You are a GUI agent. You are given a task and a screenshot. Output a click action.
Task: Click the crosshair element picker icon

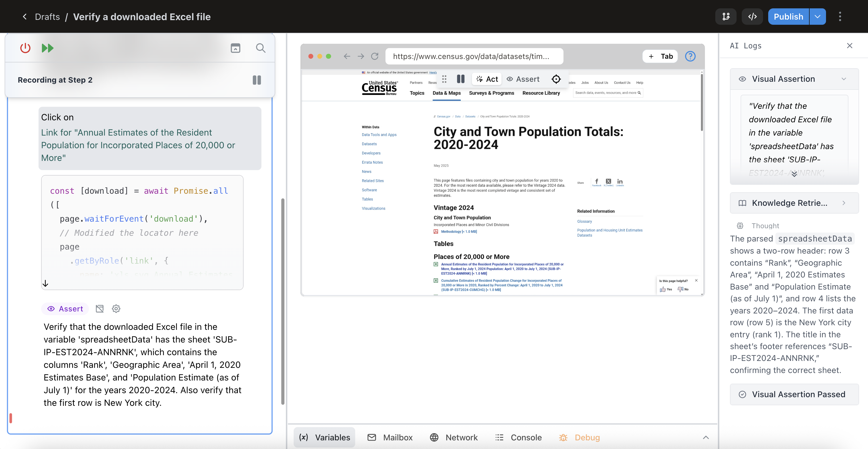(x=556, y=79)
